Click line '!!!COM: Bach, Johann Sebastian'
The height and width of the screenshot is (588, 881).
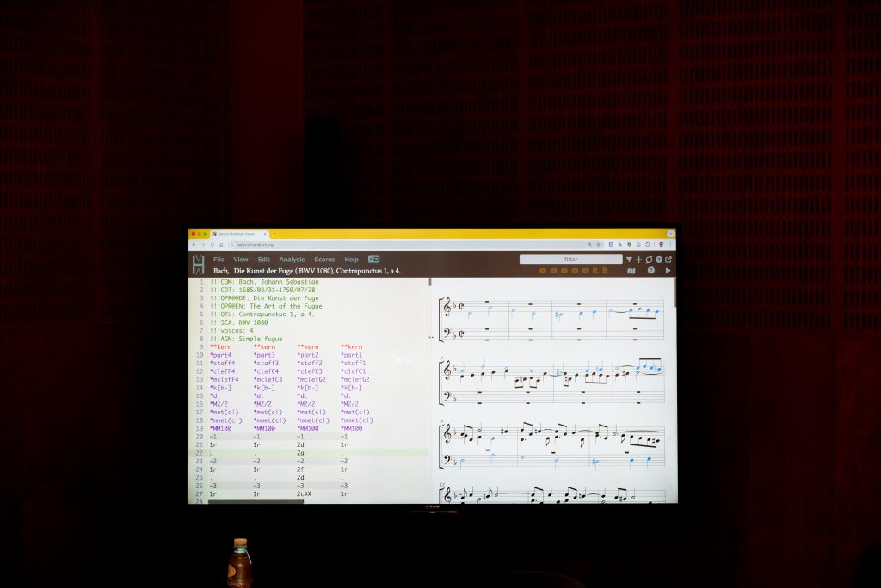(264, 282)
